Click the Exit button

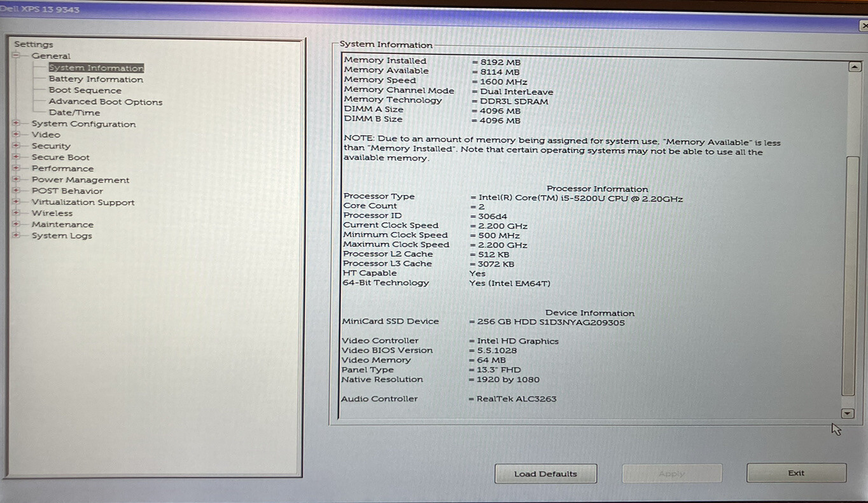coord(796,473)
